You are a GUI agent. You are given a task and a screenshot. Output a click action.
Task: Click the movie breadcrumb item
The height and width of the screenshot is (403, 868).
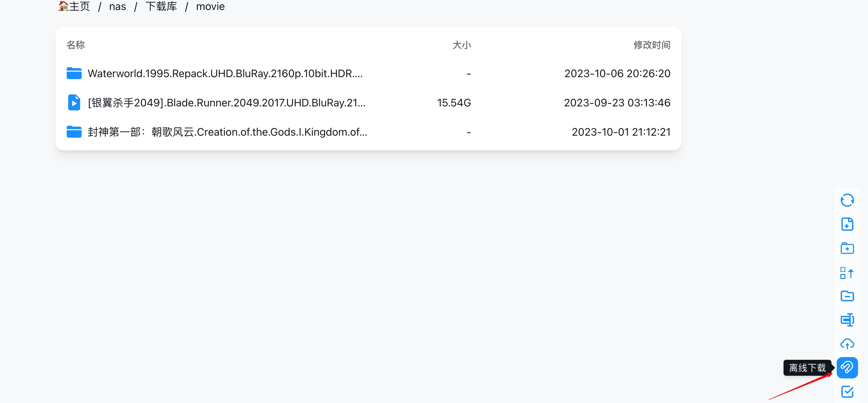click(210, 6)
